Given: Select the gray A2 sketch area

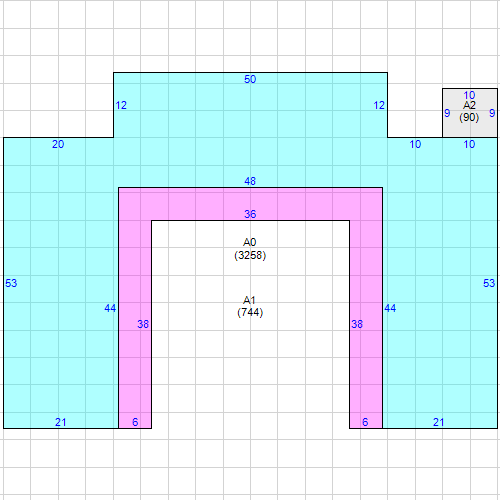Looking at the screenshot, I should (470, 113).
